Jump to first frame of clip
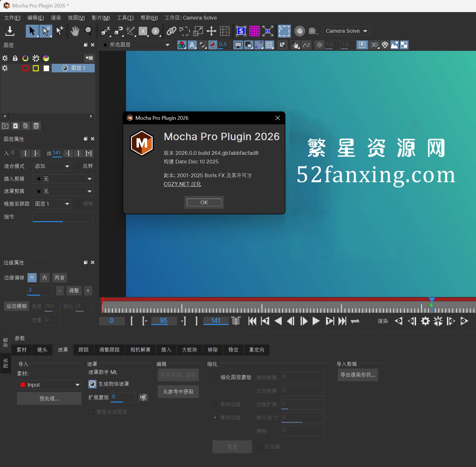The image size is (476, 467). [252, 321]
